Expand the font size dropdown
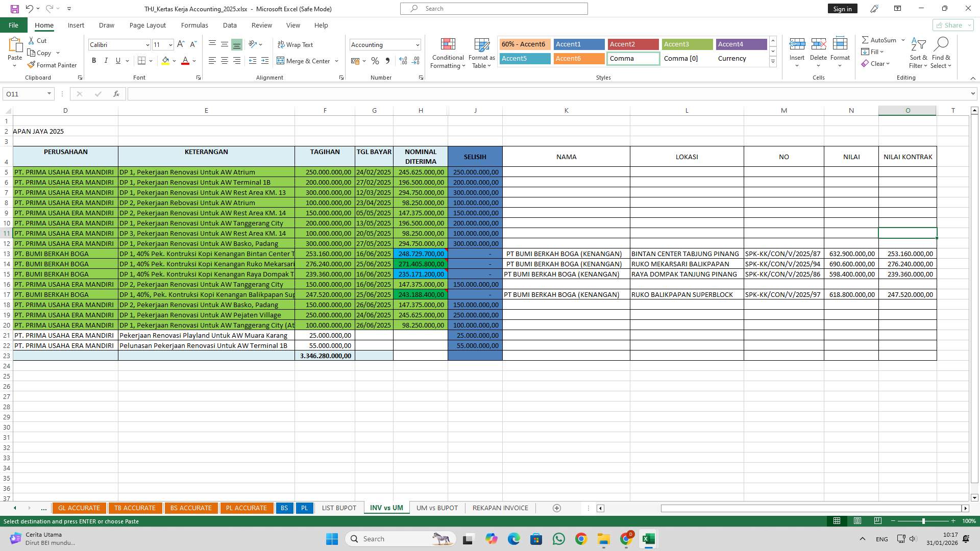Image resolution: width=980 pixels, height=551 pixels. coord(170,45)
